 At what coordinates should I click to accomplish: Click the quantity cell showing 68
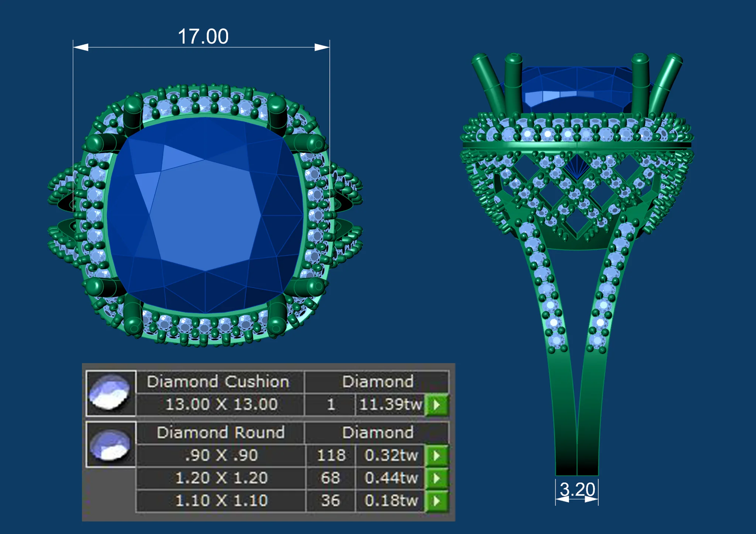tap(331, 478)
